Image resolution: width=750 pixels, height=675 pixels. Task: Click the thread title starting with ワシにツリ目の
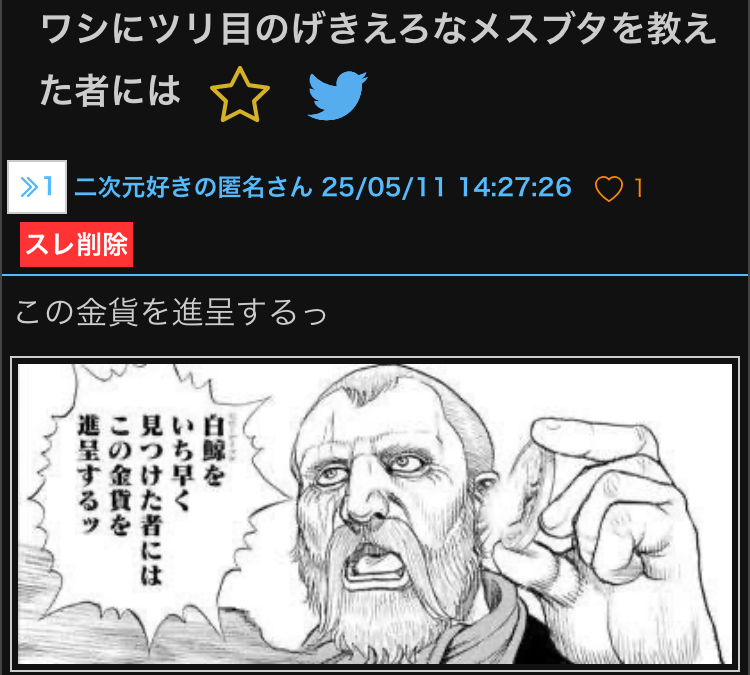378,60
